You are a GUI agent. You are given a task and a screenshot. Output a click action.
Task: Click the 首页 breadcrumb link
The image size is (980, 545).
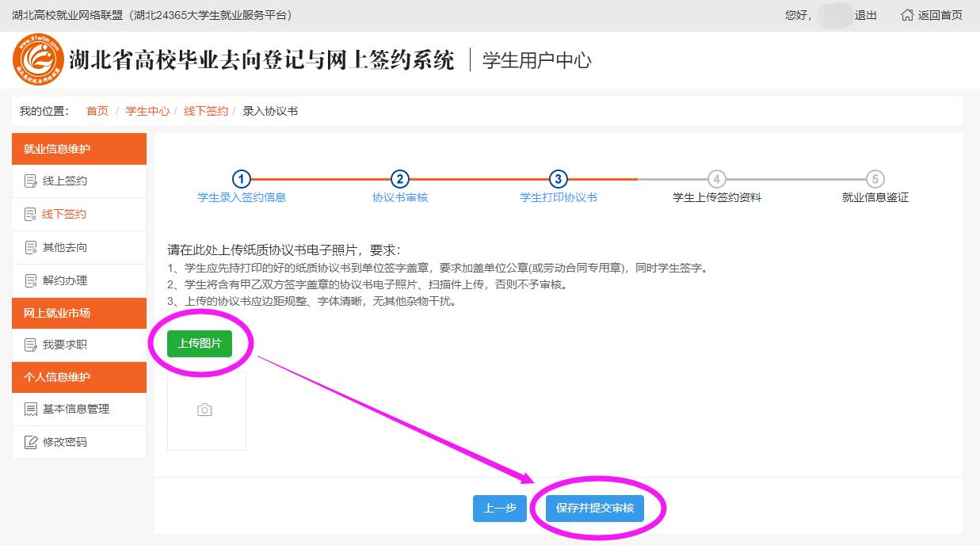pos(97,111)
